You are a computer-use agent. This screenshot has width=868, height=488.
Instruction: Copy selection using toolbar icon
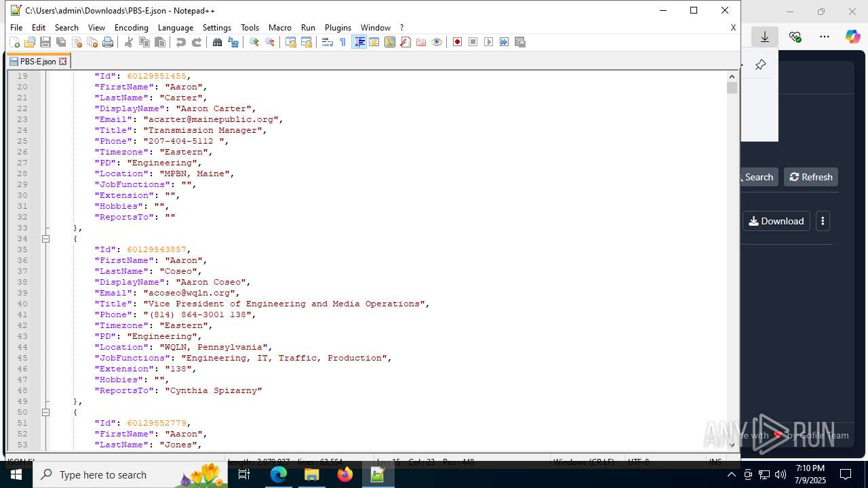(x=144, y=42)
